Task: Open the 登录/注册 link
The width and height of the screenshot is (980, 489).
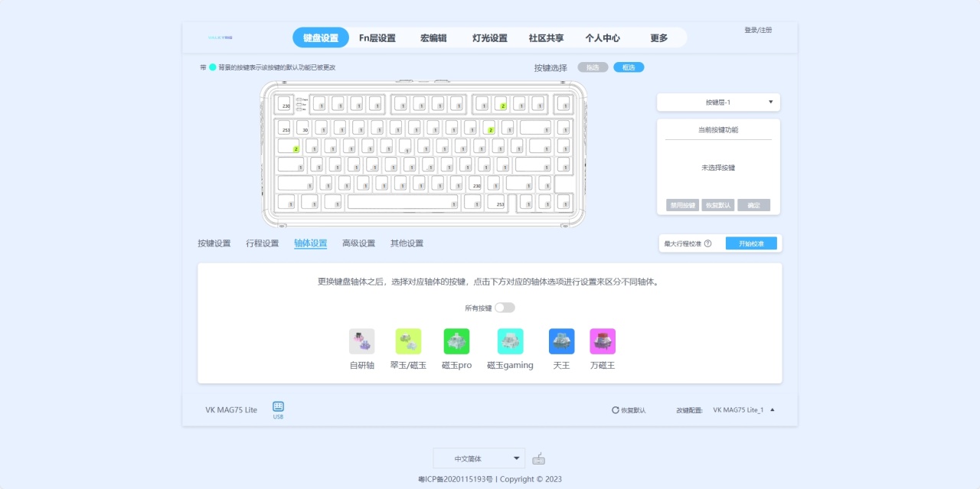Action: pos(758,30)
